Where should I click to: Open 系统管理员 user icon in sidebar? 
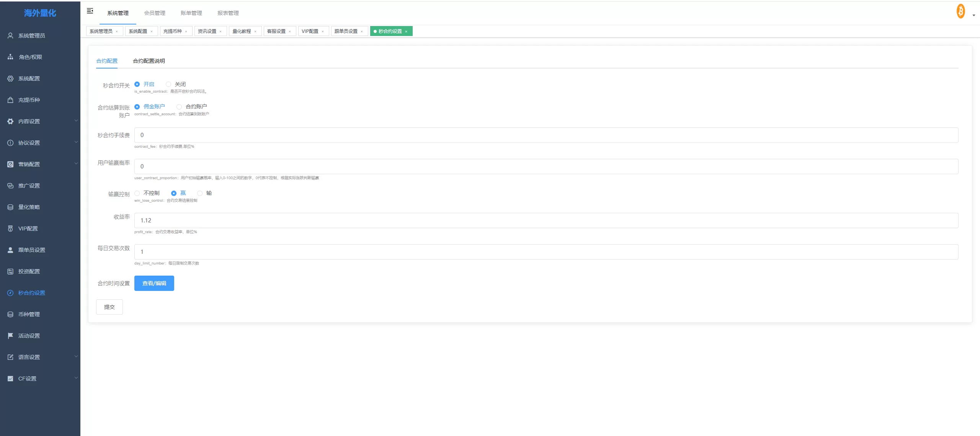point(10,36)
